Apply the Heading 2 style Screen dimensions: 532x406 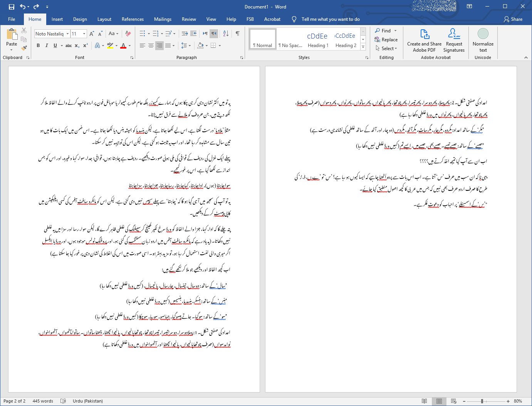[x=346, y=40]
